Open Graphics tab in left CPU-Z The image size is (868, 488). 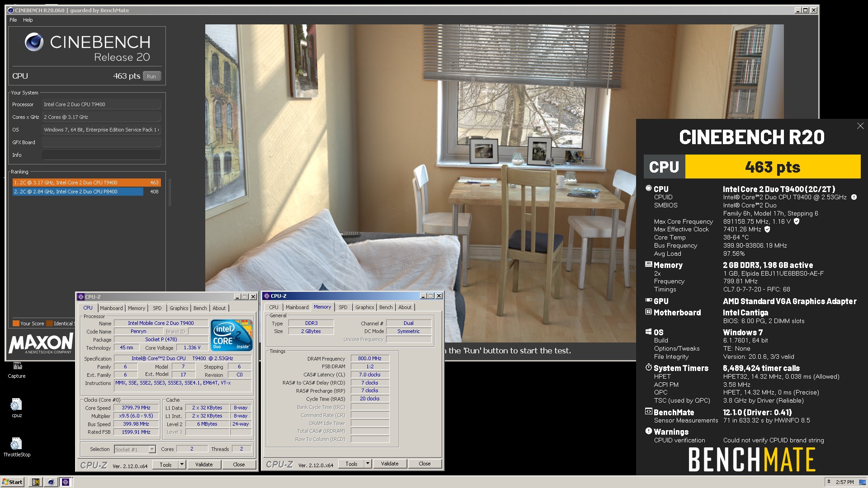pyautogui.click(x=179, y=308)
